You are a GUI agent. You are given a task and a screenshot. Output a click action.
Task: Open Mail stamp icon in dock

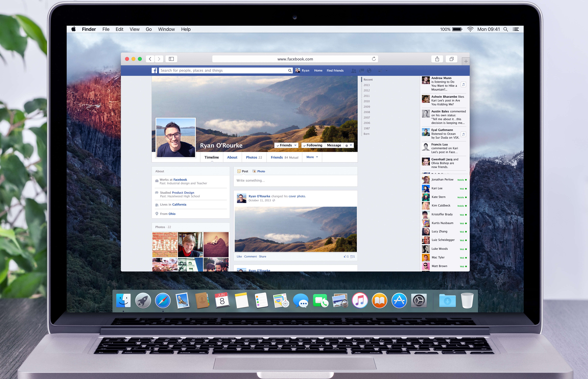[183, 301]
